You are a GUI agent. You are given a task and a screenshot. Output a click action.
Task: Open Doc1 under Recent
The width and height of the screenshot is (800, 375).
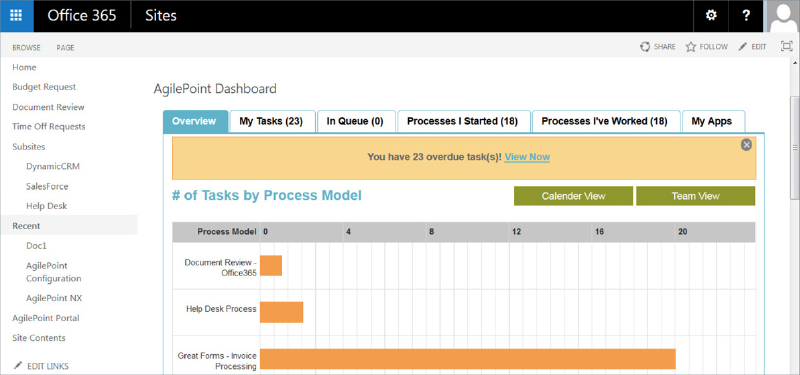(x=36, y=246)
